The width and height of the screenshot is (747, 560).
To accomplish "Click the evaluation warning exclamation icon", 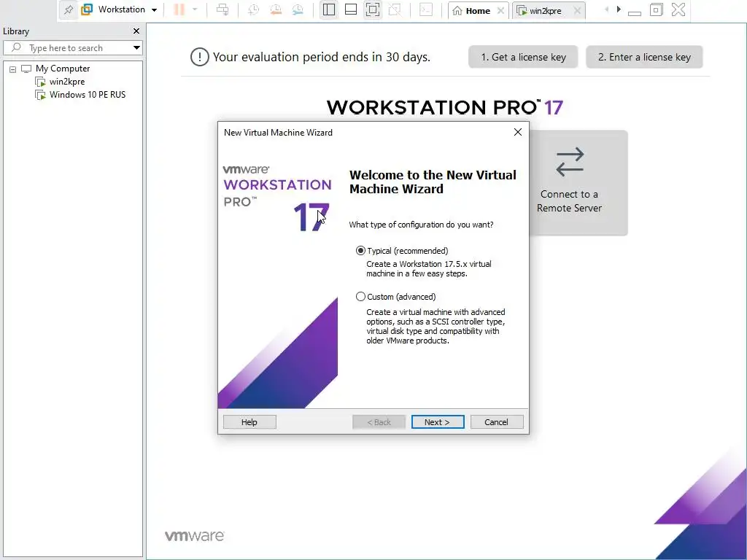I will 200,57.
